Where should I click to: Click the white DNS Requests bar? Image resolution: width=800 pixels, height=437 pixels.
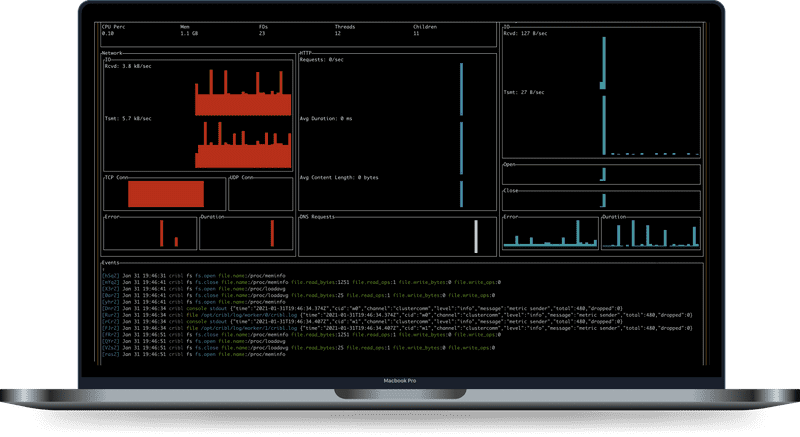click(476, 236)
